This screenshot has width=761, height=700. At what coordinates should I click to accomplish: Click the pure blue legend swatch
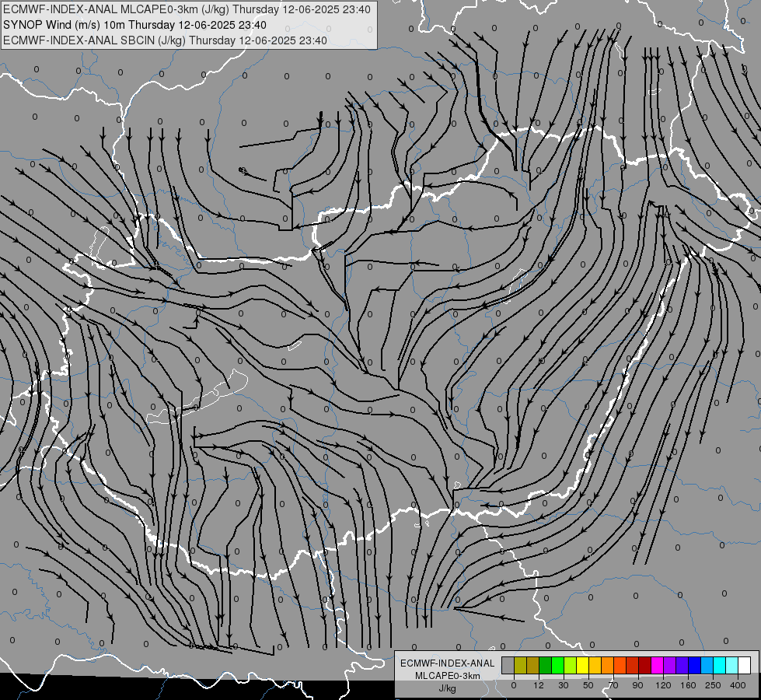coord(694,666)
